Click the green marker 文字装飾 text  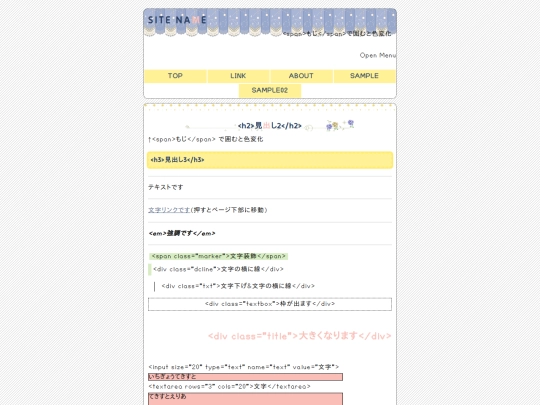click(x=218, y=256)
